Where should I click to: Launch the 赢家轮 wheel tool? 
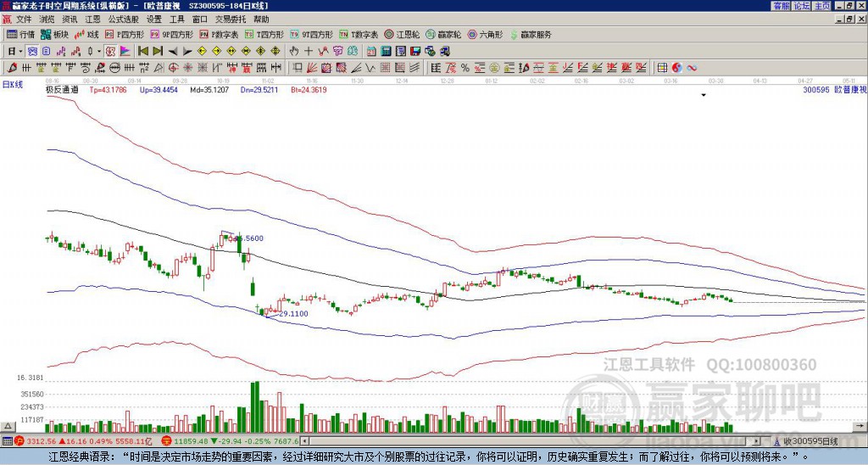(x=443, y=34)
